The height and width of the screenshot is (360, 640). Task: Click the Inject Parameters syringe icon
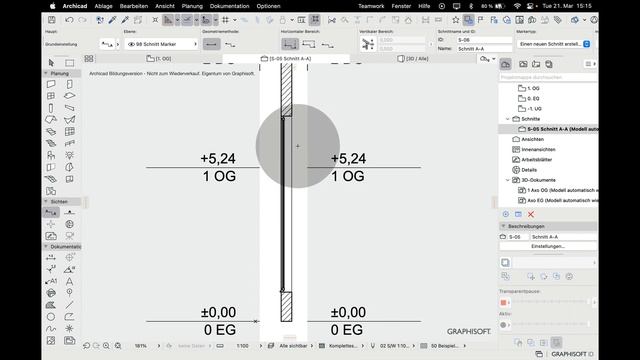pyautogui.click(x=125, y=20)
